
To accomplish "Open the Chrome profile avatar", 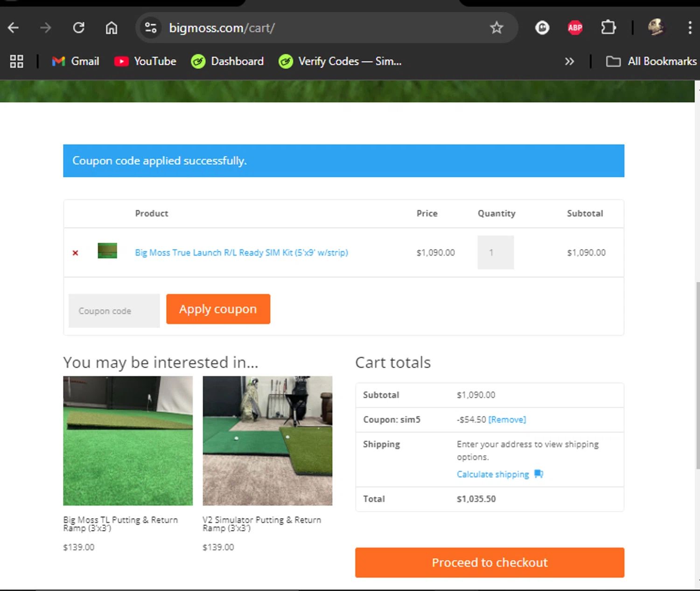I will tap(656, 28).
